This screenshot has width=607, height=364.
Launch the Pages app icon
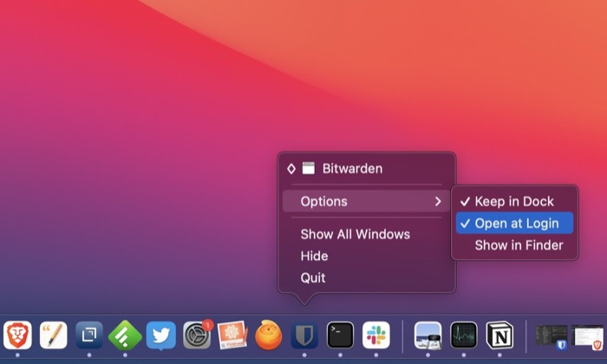click(x=54, y=335)
